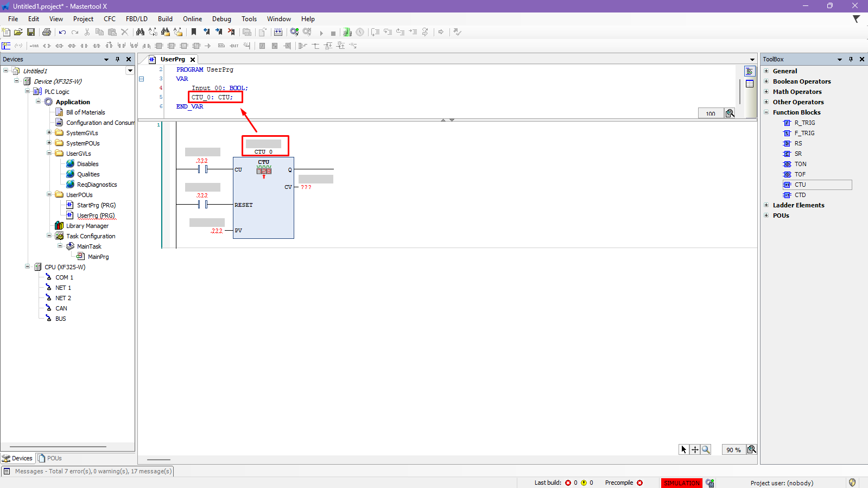Open the FBD/LD menu
Screen dimensions: 868x488
pyautogui.click(x=136, y=19)
